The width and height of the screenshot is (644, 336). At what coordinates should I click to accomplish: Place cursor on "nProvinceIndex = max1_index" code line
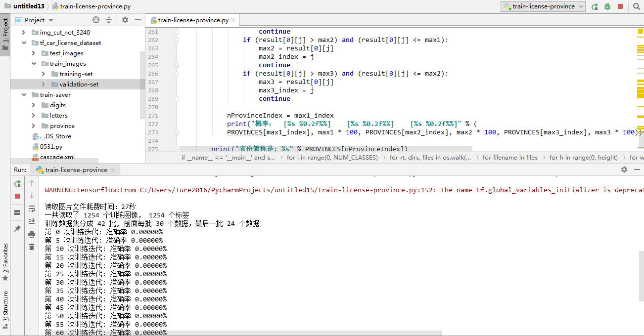coord(280,116)
